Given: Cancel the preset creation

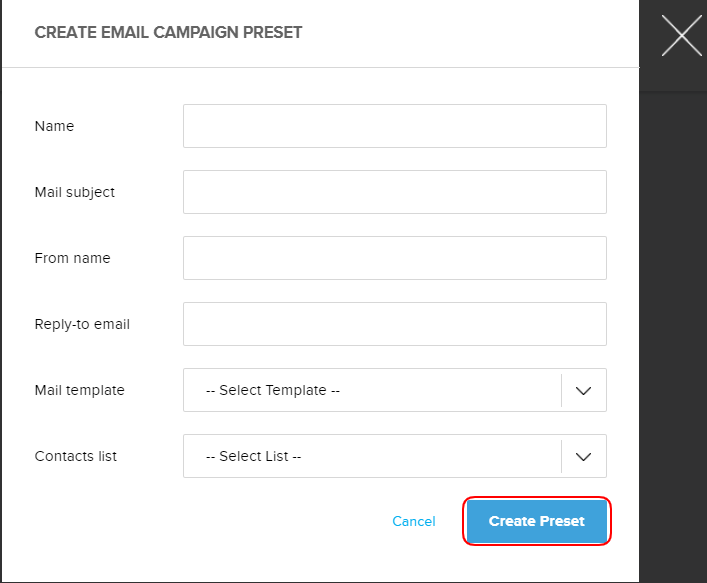Looking at the screenshot, I should (x=414, y=521).
